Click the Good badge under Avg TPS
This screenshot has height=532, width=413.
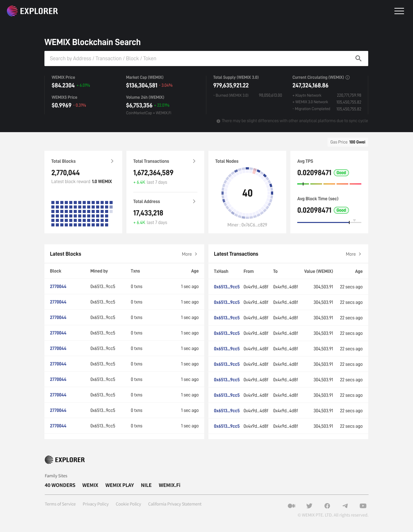coord(341,173)
